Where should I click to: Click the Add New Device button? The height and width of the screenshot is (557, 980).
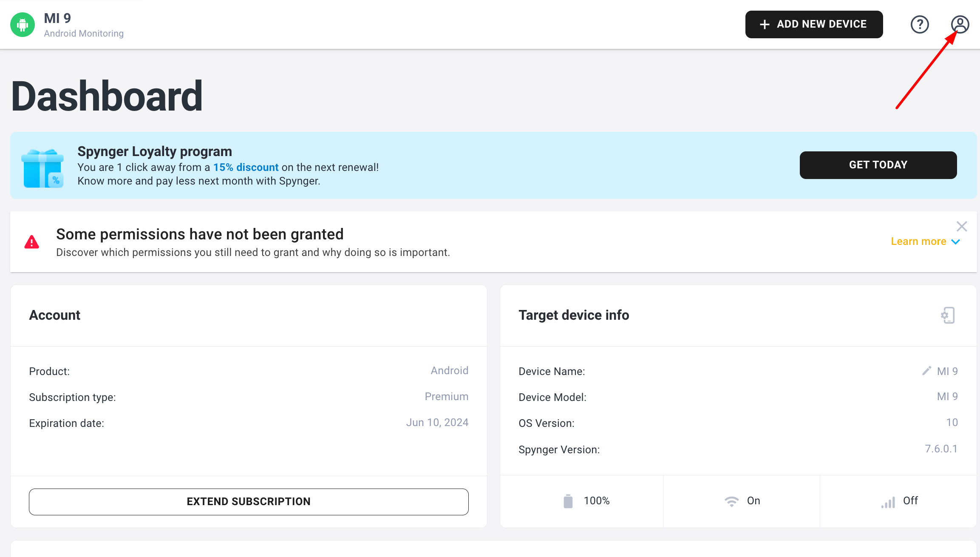pyautogui.click(x=814, y=24)
